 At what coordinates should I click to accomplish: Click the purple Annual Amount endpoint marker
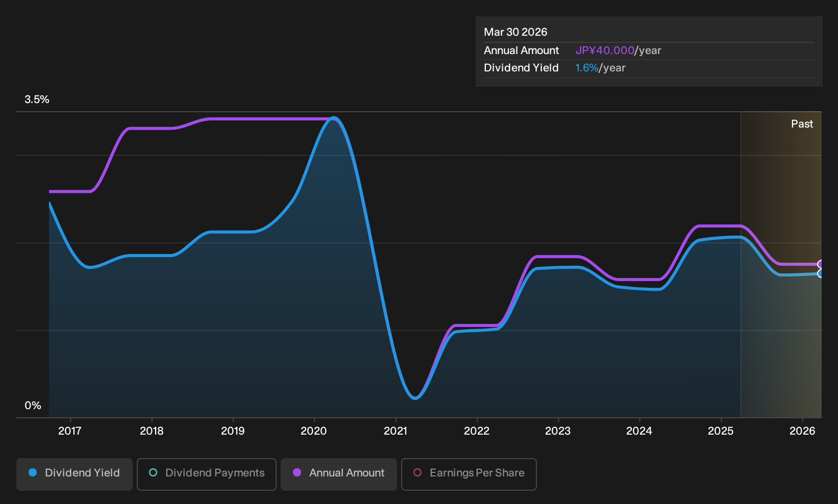tap(821, 264)
